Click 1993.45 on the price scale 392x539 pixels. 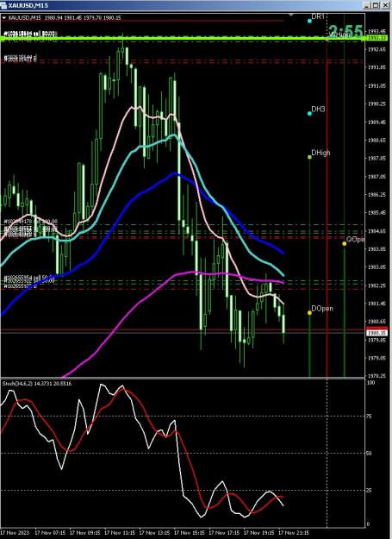coord(375,31)
